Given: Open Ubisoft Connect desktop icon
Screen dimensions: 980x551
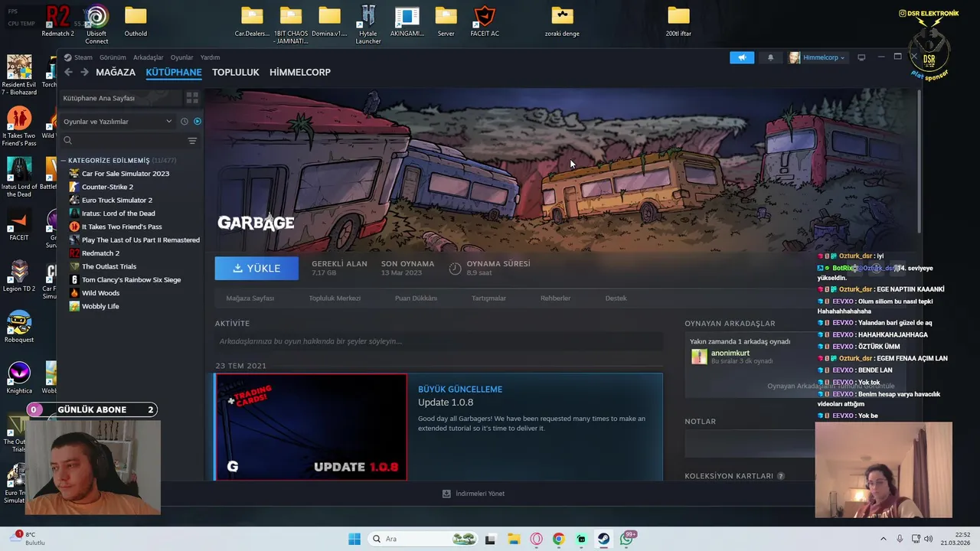Looking at the screenshot, I should point(96,25).
